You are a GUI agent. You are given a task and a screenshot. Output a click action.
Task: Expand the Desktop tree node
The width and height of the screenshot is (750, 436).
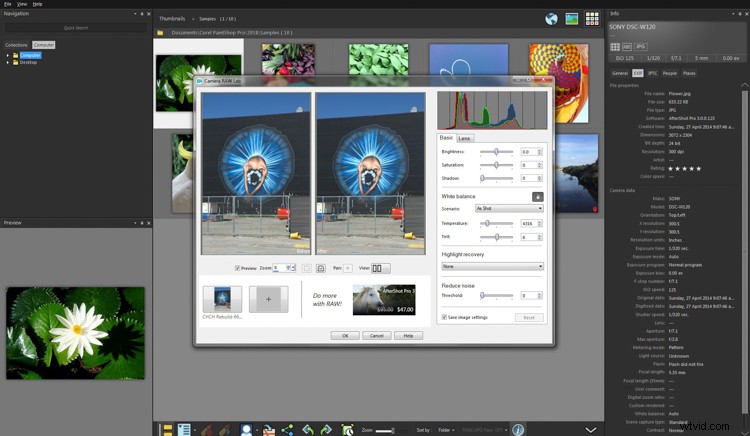pos(8,63)
